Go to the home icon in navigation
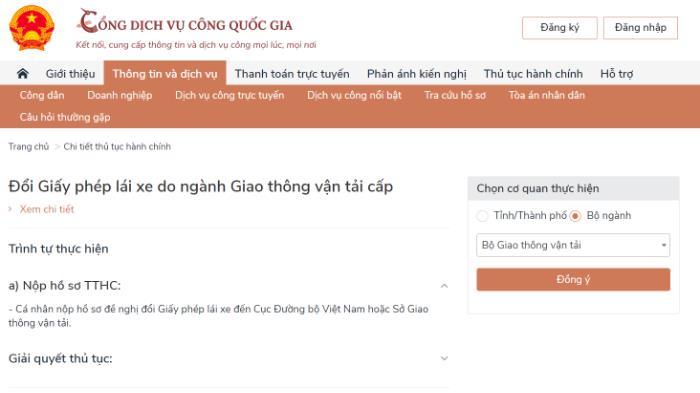The height and width of the screenshot is (393, 700). [23, 74]
